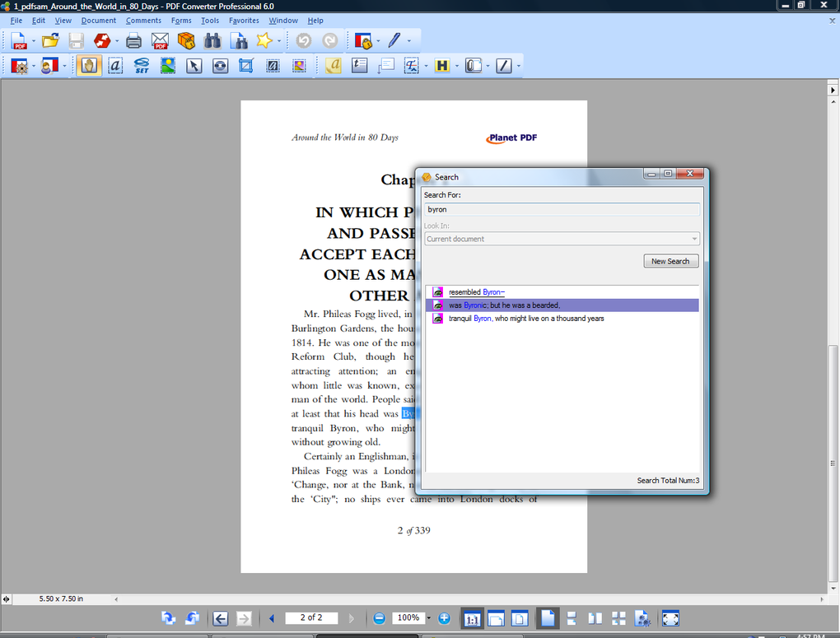The image size is (840, 638).
Task: Click the yellow highlight 'a' note icon
Action: [x=334, y=66]
